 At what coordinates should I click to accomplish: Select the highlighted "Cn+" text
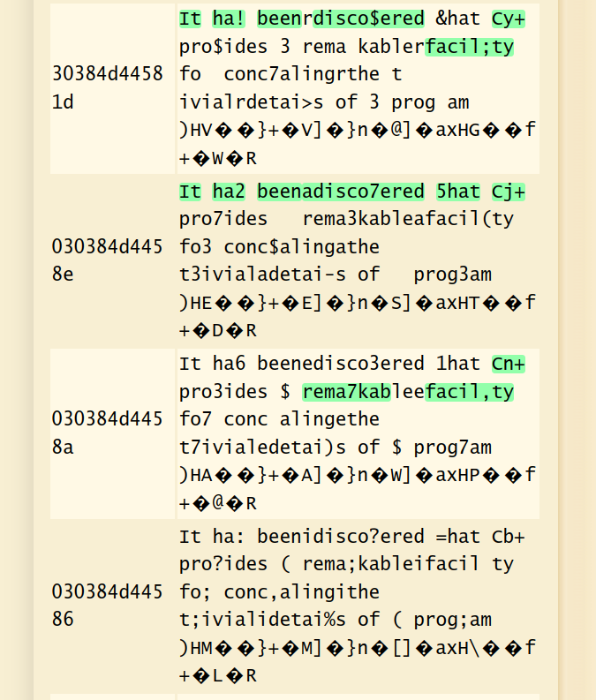pyautogui.click(x=508, y=365)
